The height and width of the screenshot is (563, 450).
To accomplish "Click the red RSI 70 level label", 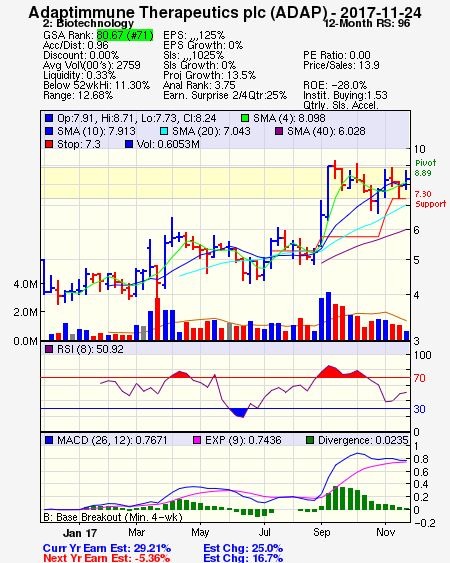I will [x=419, y=378].
